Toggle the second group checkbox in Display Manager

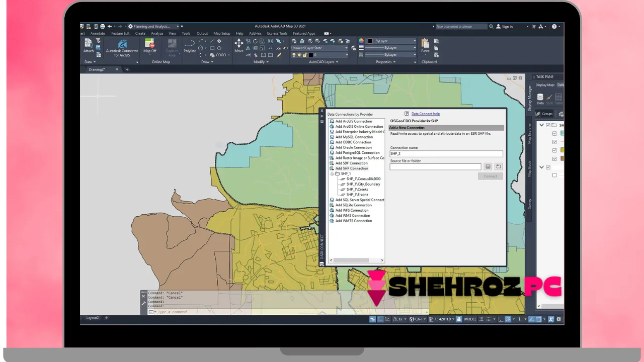[548, 167]
